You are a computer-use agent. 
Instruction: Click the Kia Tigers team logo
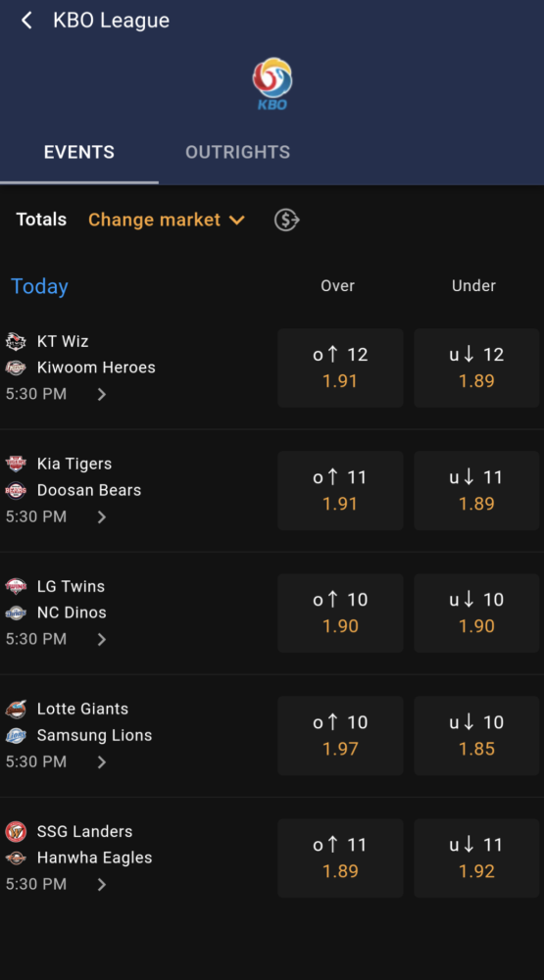click(16, 464)
